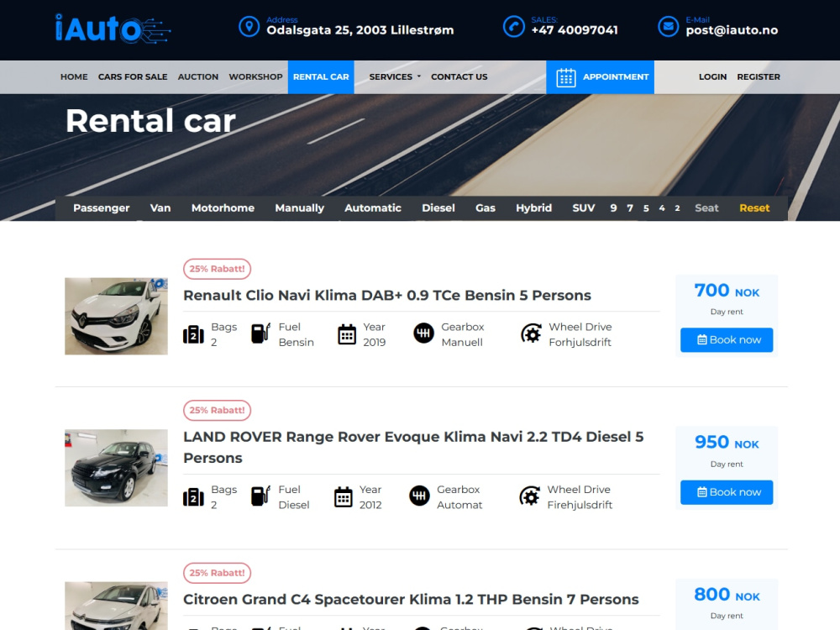Screen dimensions: 840x630
Task: Click the 800 NOK day rent price
Action: [x=727, y=595]
